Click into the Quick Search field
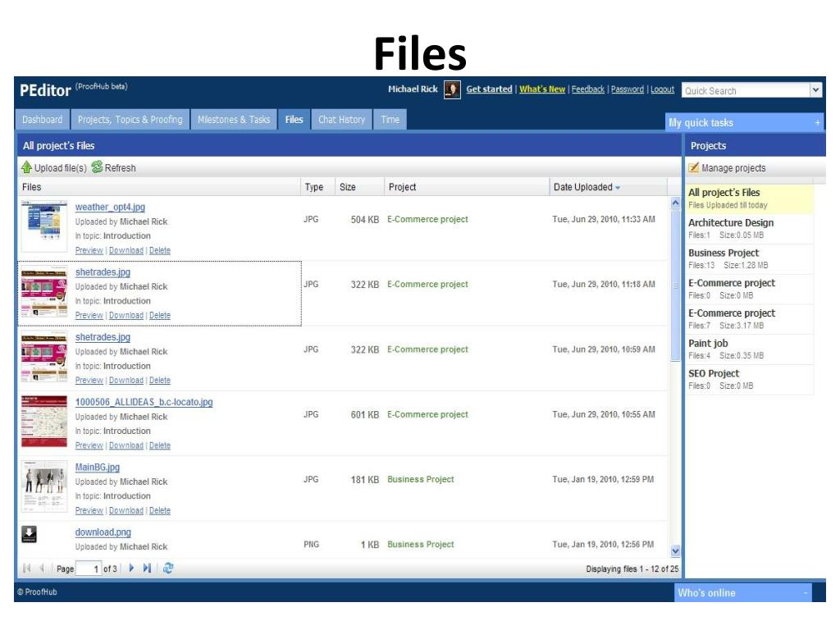This screenshot has width=840, height=630. coord(746,90)
